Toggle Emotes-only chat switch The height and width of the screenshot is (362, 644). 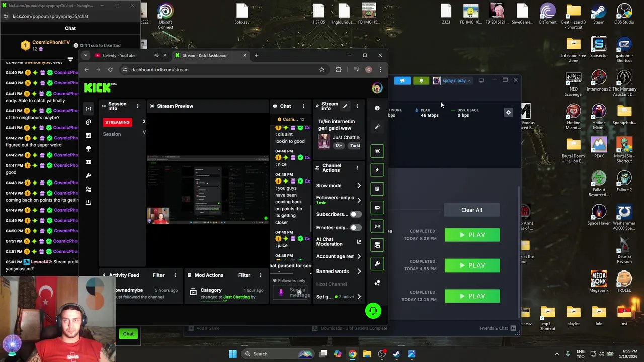click(x=355, y=228)
